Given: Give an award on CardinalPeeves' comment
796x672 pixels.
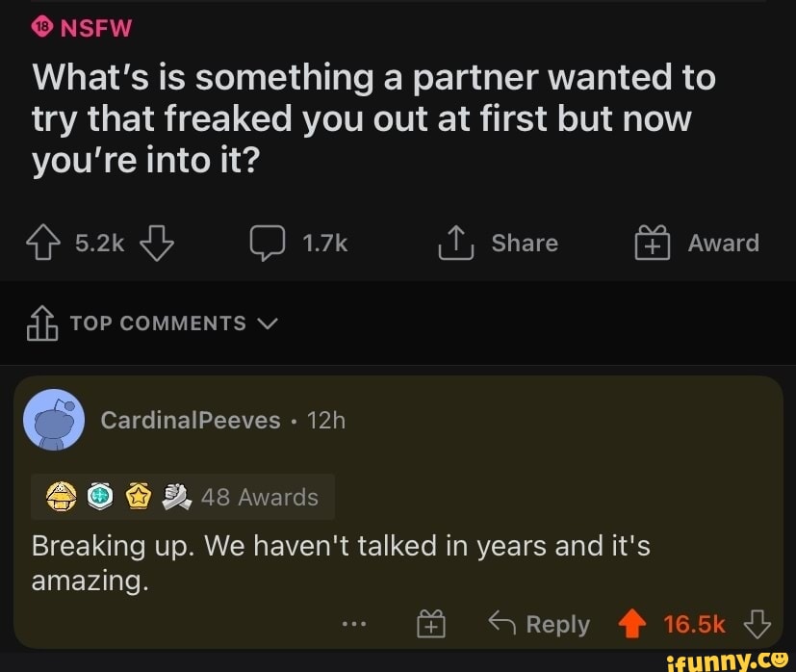Looking at the screenshot, I should [430, 623].
